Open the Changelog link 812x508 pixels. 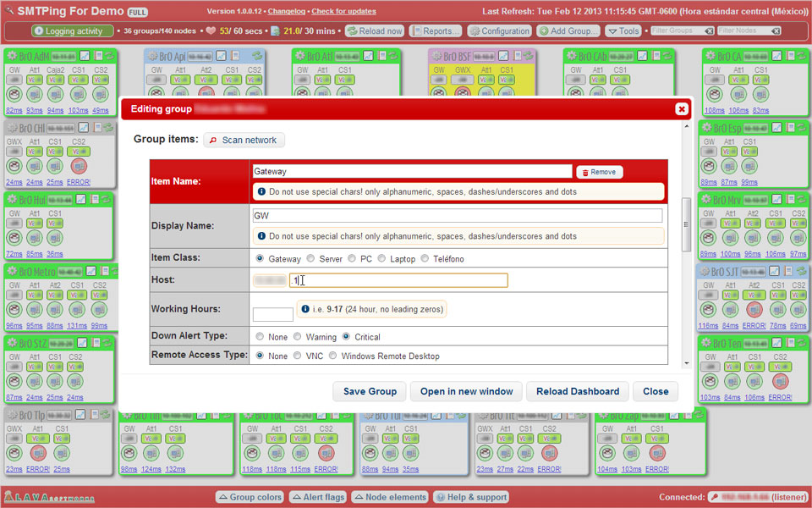pos(286,12)
